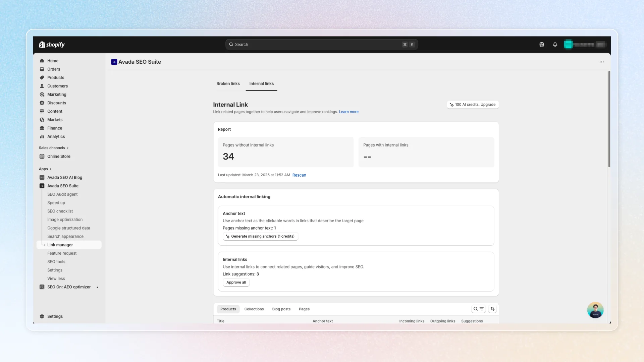Screen dimensions: 644x362
Task: Click the Outgoing links column header
Action: click(x=443, y=321)
